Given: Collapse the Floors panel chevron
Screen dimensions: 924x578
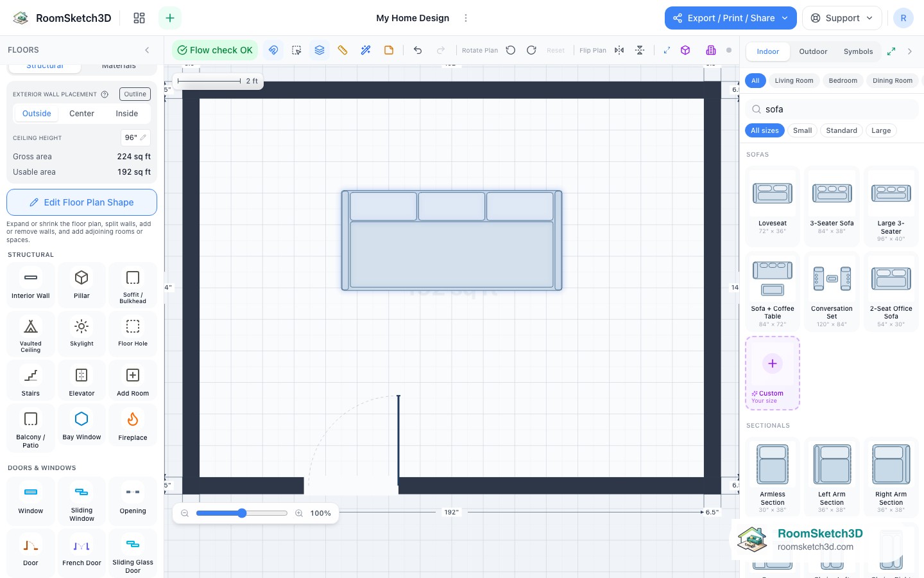Looking at the screenshot, I should [147, 50].
